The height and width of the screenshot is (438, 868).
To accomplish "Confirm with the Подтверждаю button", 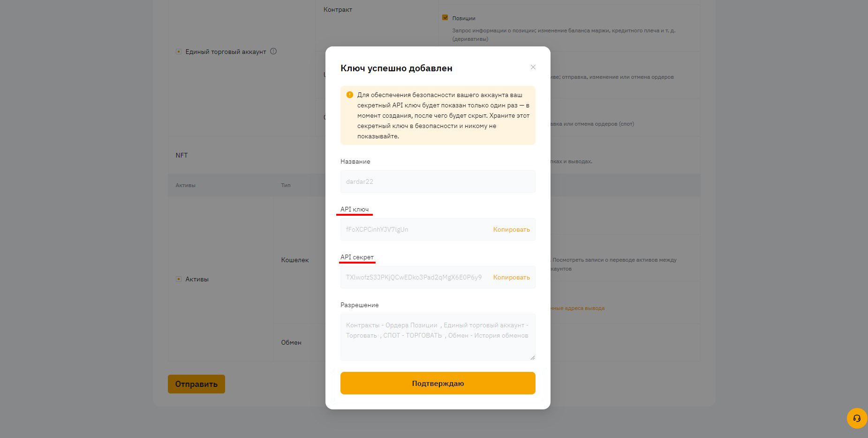I will tap(438, 383).
